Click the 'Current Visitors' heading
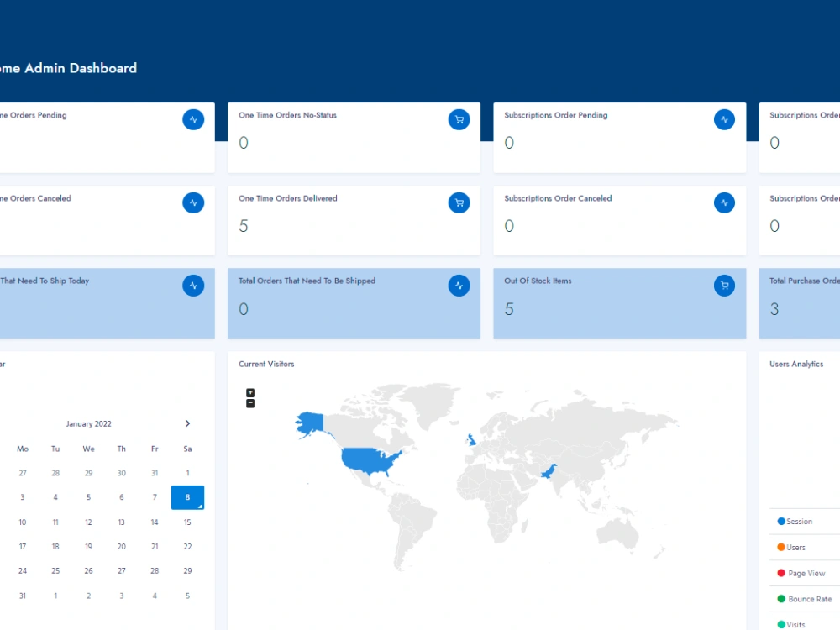 266,364
